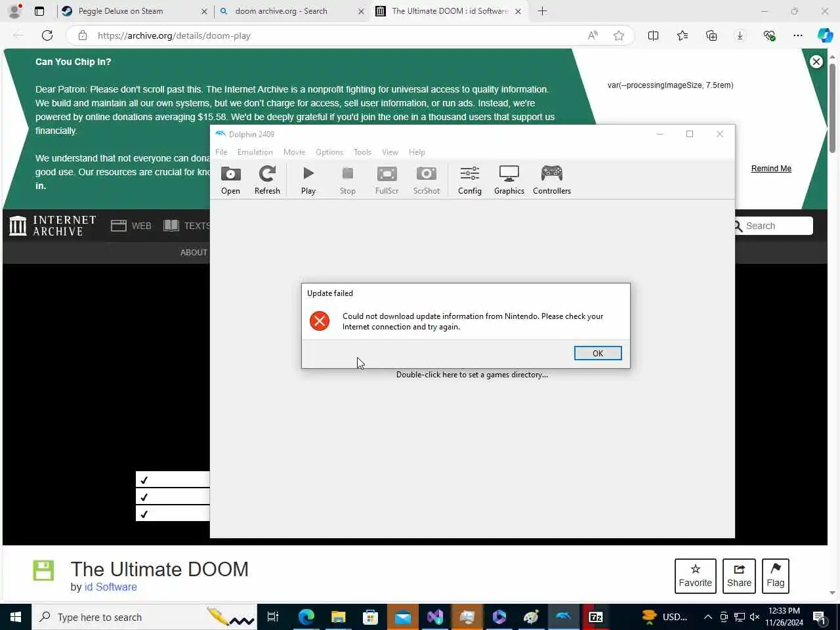Screen dimensions: 840x630
Task: Open the Tools menu in Dolphin
Action: pos(363,152)
